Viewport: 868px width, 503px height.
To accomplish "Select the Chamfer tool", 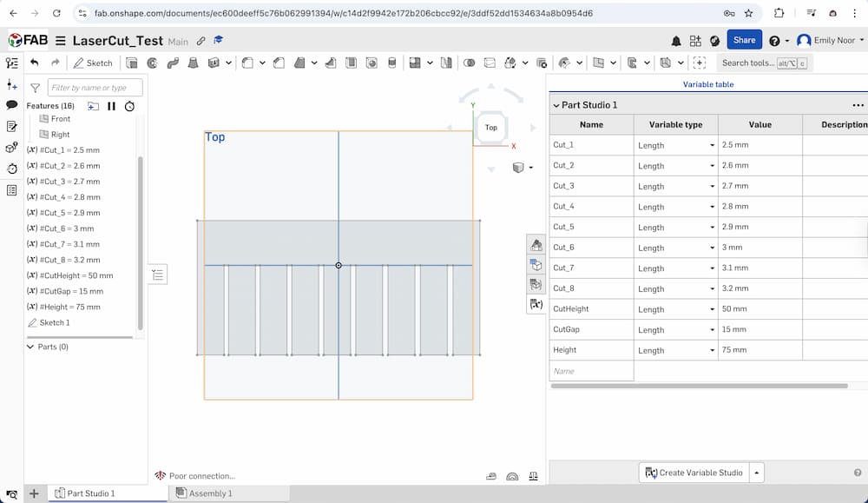I will pyautogui.click(x=279, y=63).
